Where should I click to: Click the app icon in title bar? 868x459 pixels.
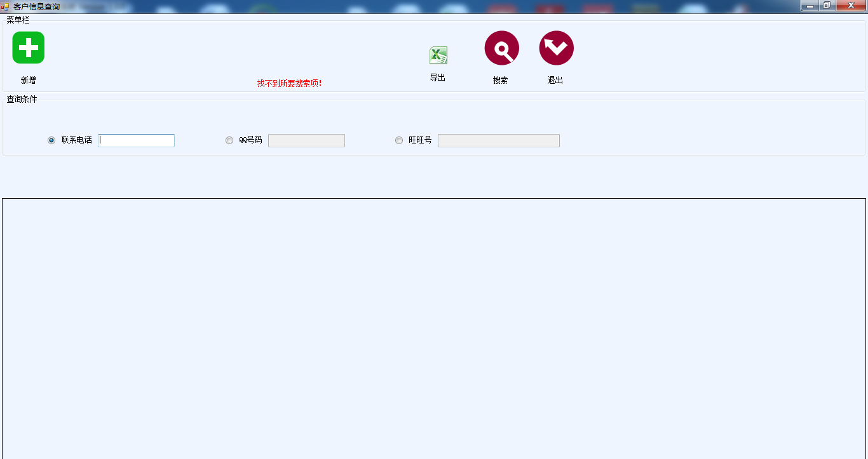tap(5, 6)
